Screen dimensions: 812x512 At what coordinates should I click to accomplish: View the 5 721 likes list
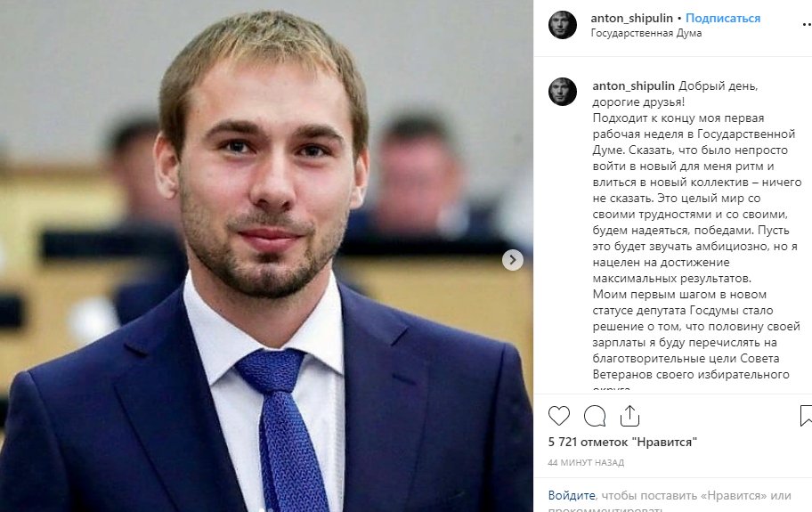(x=622, y=443)
